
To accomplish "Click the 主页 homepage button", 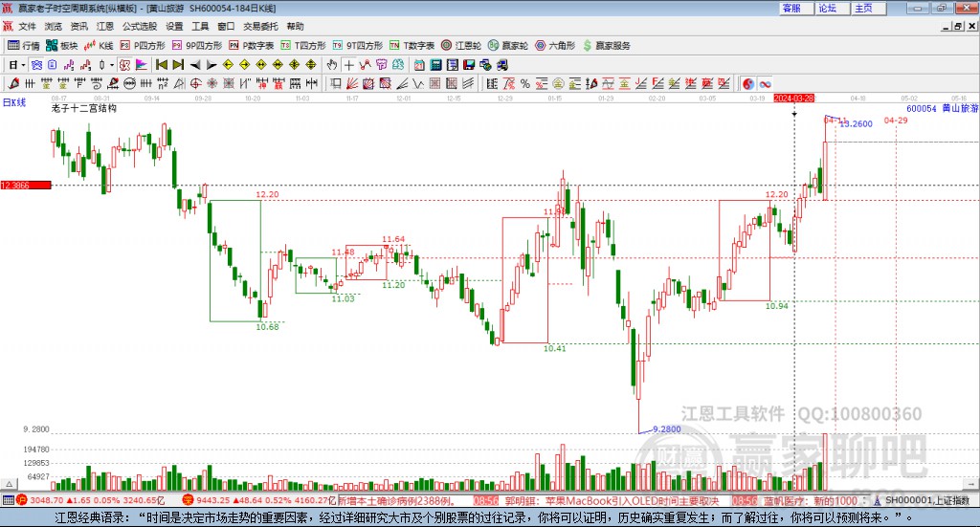I will coord(868,8).
